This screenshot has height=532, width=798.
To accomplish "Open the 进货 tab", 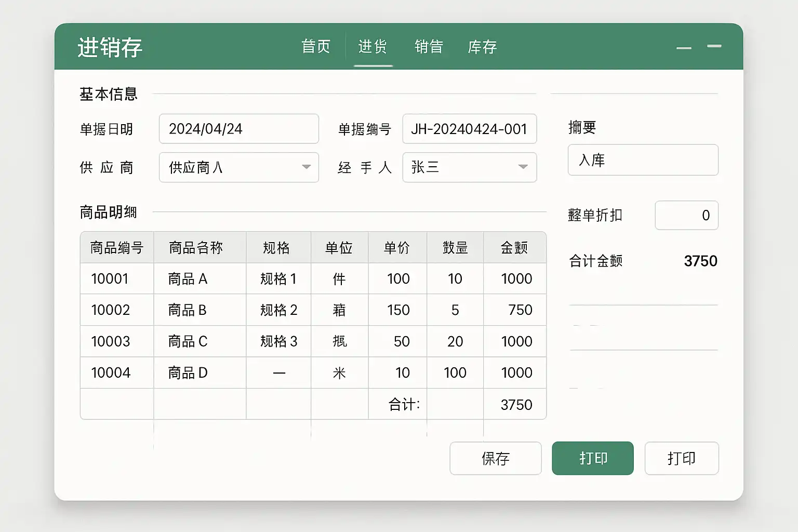I will click(373, 47).
